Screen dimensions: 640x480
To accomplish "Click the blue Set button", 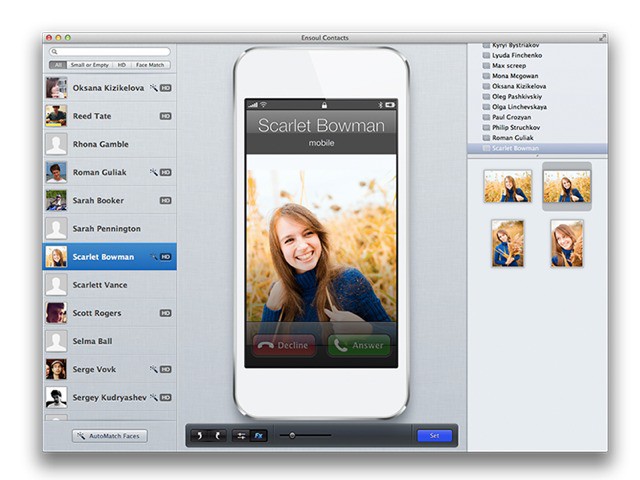I will pos(434,436).
